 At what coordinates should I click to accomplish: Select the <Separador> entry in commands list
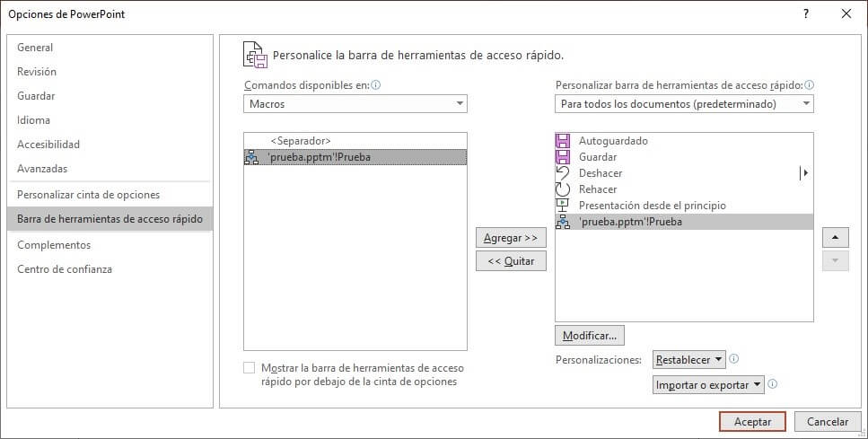tap(355, 141)
